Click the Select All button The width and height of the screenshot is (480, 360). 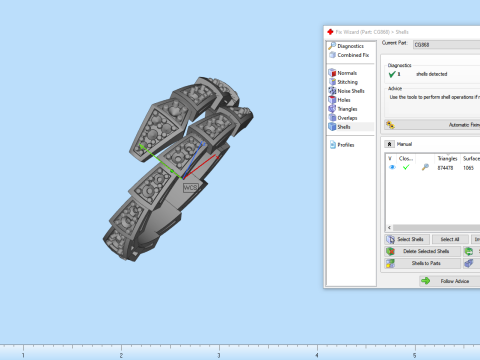pos(450,239)
